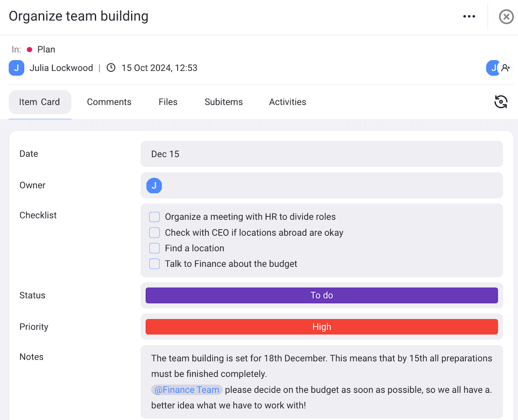
Task: Switch to the Comments tab
Action: coord(109,102)
